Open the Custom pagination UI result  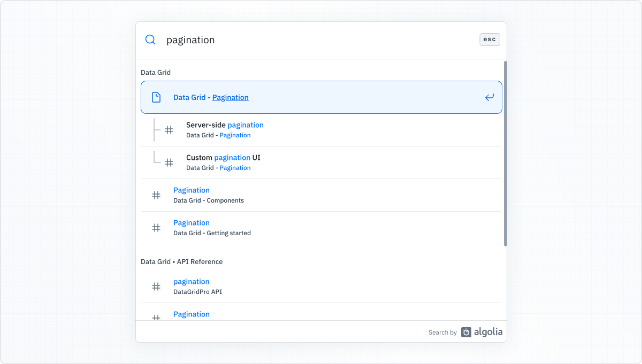223,162
